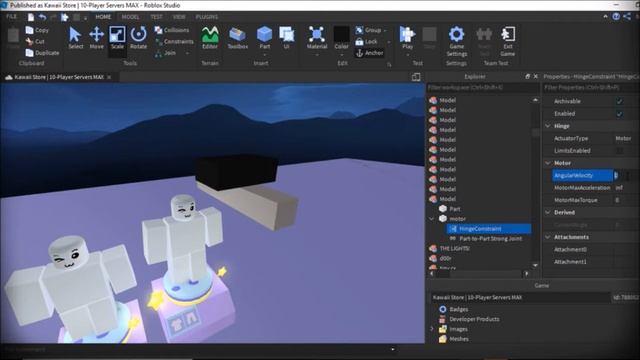Collapse the Derived properties section
This screenshot has height=360, width=640.
pyautogui.click(x=548, y=212)
